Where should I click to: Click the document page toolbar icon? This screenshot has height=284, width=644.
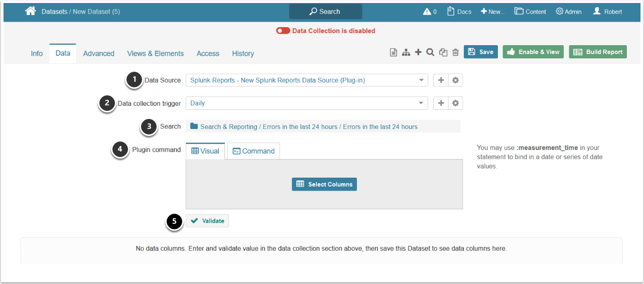pos(394,52)
